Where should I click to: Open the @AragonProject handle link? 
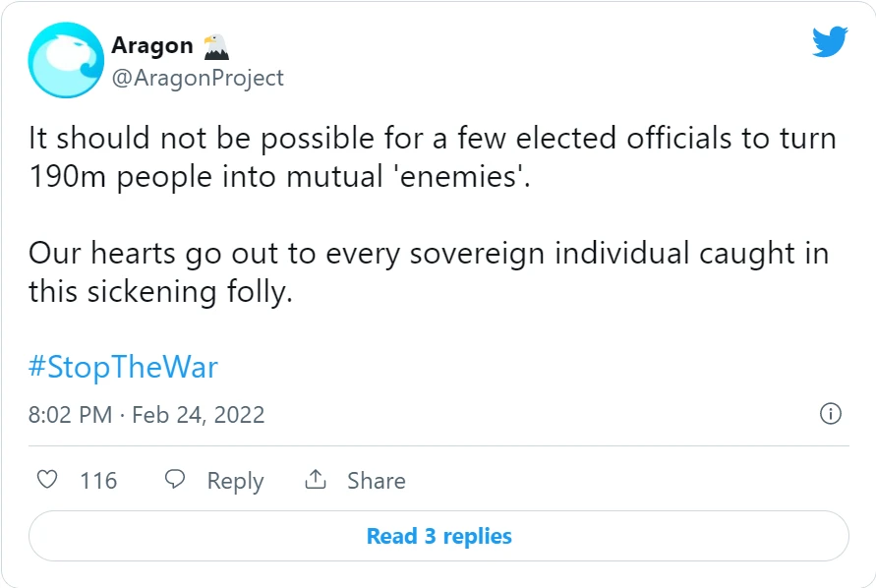(x=198, y=78)
